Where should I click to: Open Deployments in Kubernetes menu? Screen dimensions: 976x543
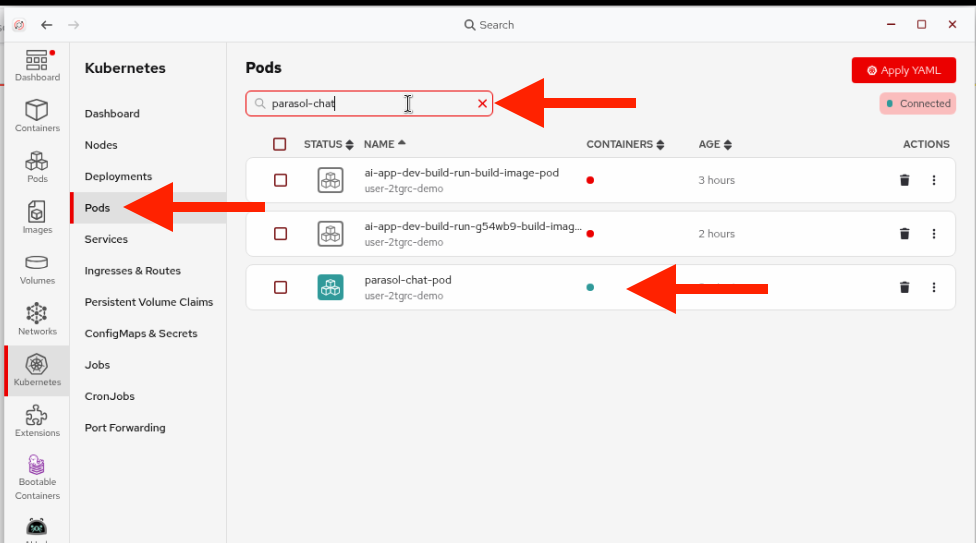[118, 176]
